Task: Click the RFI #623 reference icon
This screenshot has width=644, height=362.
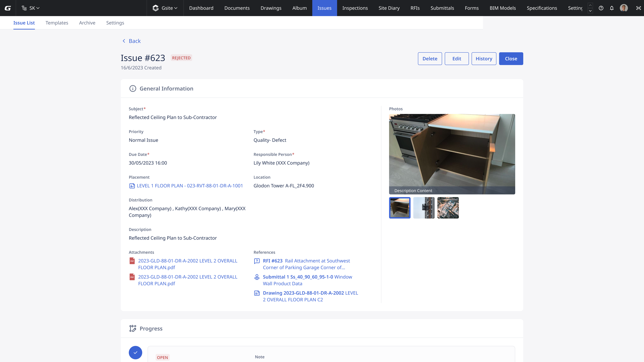Action: coord(257,261)
